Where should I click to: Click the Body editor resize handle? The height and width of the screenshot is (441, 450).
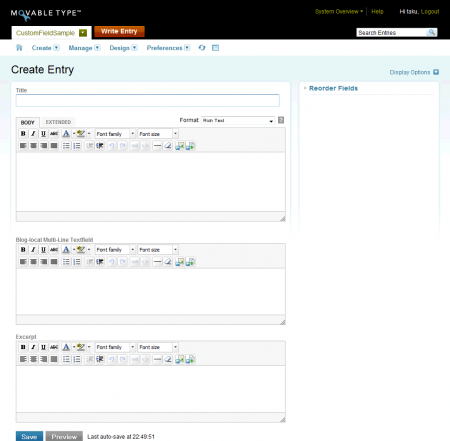tap(282, 218)
